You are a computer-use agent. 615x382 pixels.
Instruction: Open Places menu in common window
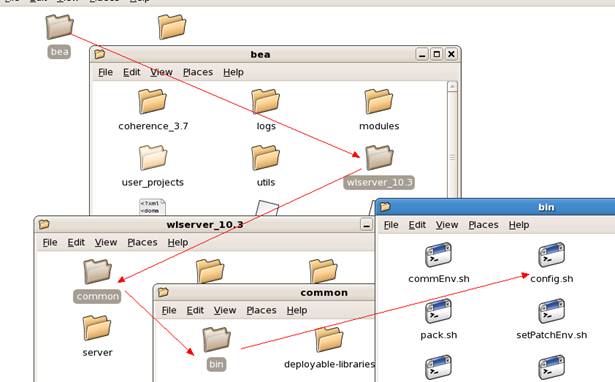pyautogui.click(x=261, y=310)
